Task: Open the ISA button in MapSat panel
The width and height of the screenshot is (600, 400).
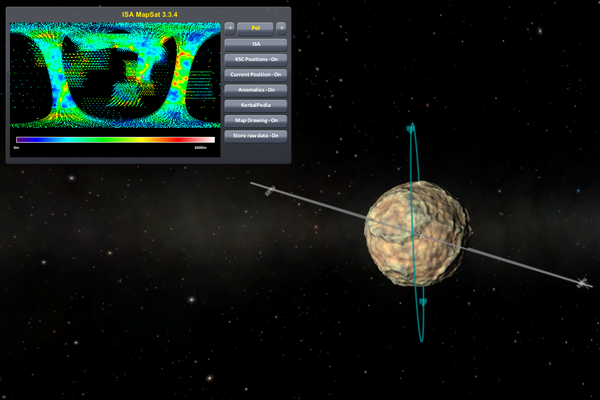Action: [x=256, y=44]
